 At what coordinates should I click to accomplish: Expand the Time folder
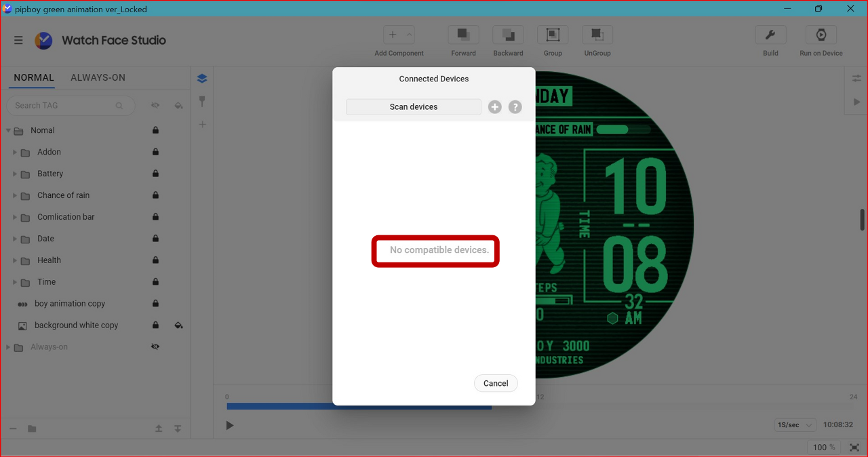click(x=15, y=282)
